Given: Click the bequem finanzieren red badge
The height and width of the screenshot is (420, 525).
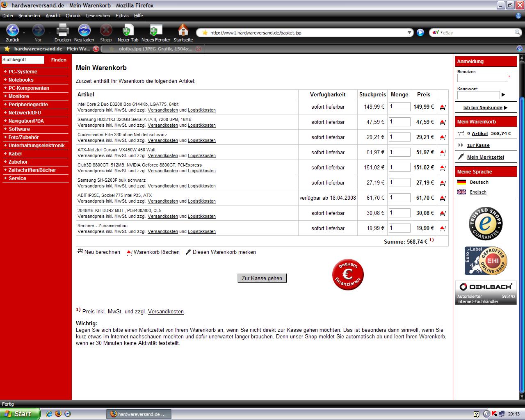Looking at the screenshot, I should click(348, 274).
